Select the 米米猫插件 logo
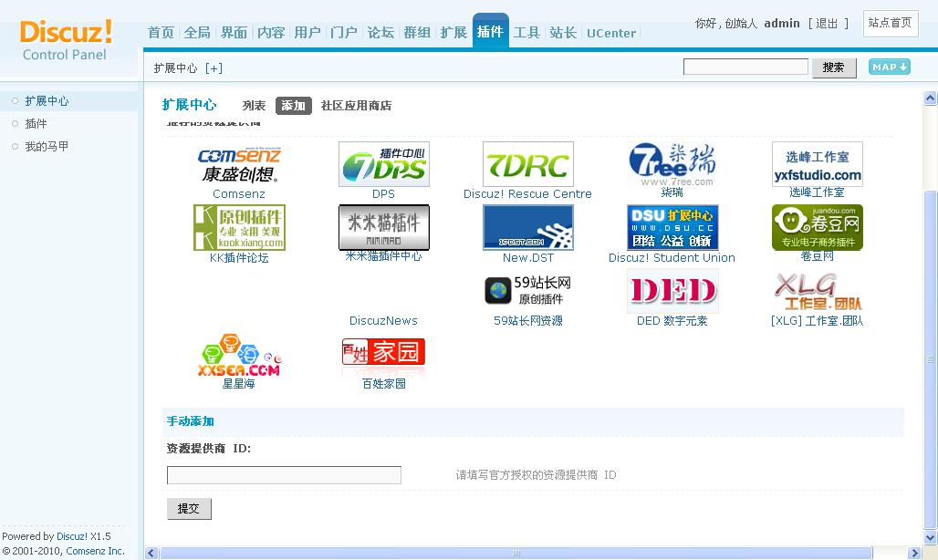 click(x=383, y=228)
